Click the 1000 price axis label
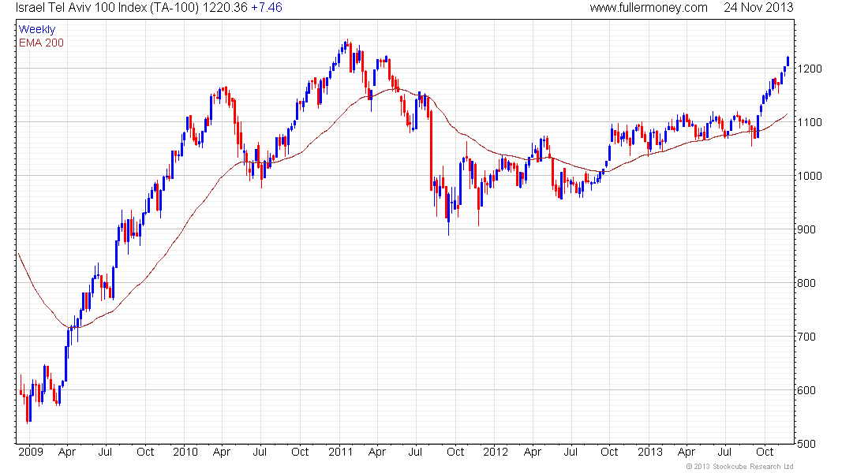The height and width of the screenshot is (473, 868). (810, 176)
